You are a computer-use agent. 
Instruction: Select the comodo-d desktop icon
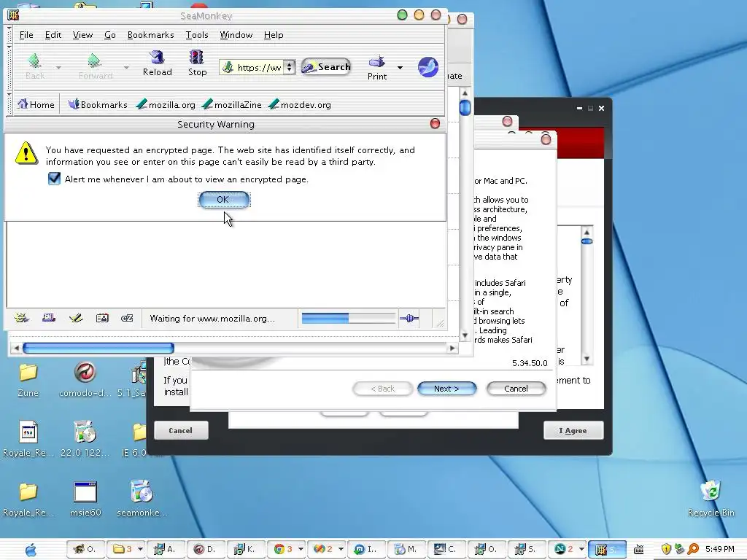pyautogui.click(x=85, y=379)
